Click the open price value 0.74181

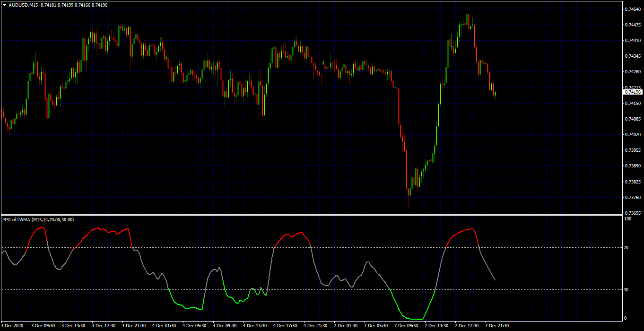click(49, 5)
